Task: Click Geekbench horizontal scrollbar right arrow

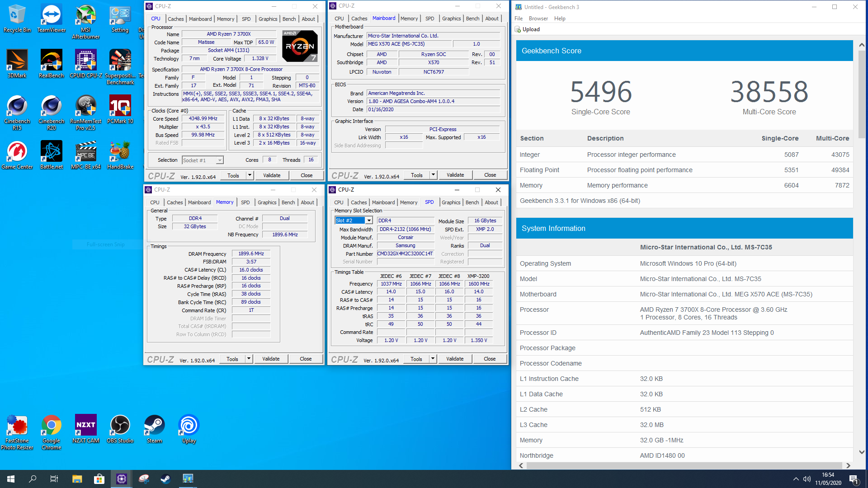Action: coord(848,465)
